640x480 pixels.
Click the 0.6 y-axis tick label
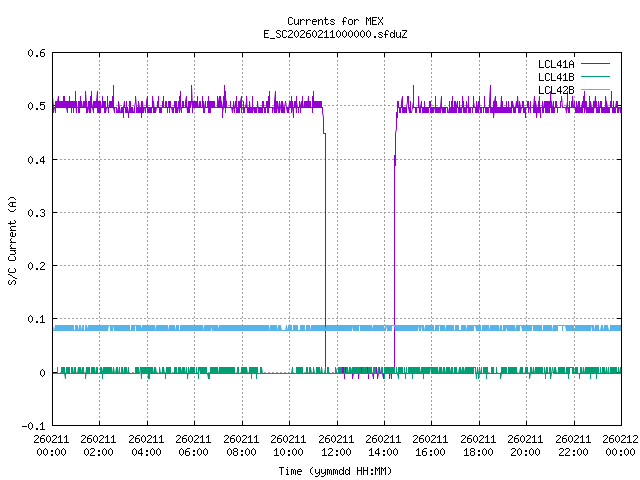tap(35, 53)
